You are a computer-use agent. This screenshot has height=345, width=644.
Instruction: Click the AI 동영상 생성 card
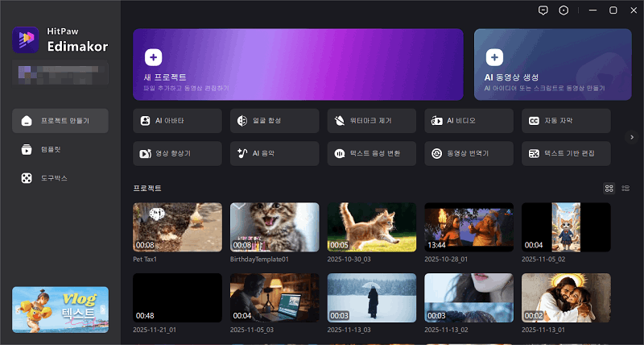point(552,64)
